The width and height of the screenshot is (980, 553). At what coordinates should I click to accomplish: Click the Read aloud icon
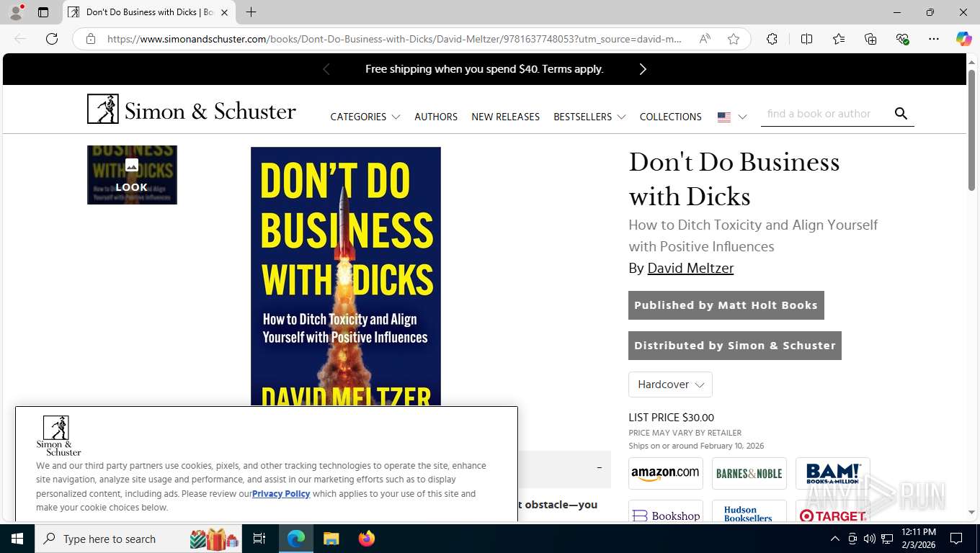click(705, 39)
